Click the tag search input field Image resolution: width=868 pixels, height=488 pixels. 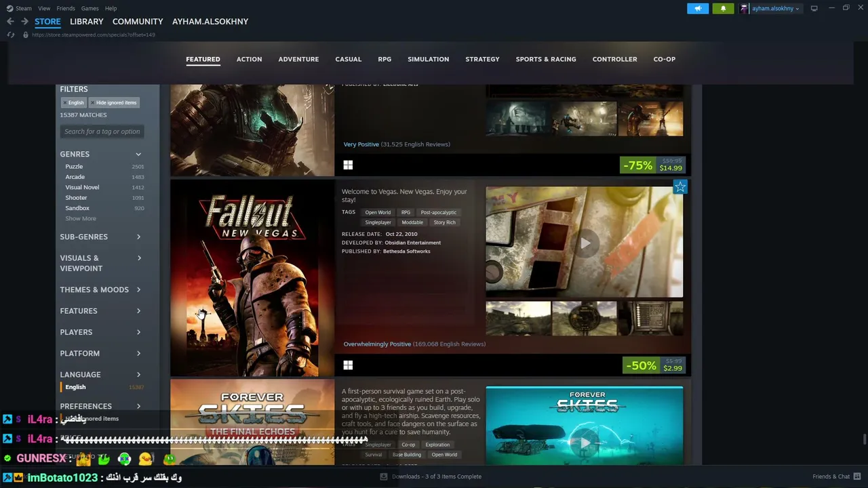pyautogui.click(x=102, y=131)
